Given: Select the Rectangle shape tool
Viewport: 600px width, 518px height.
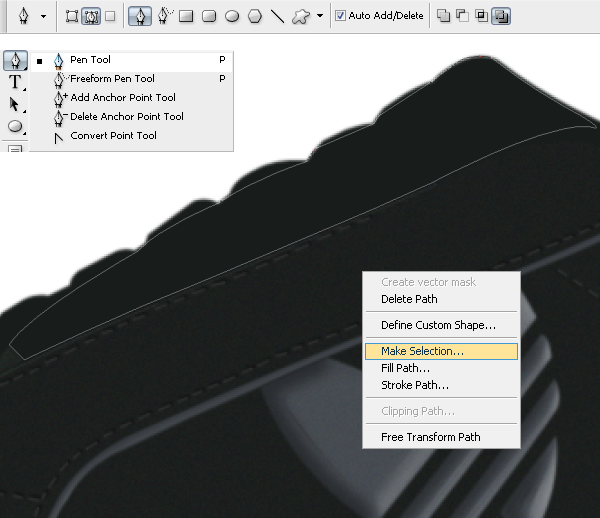Looking at the screenshot, I should pos(186,16).
